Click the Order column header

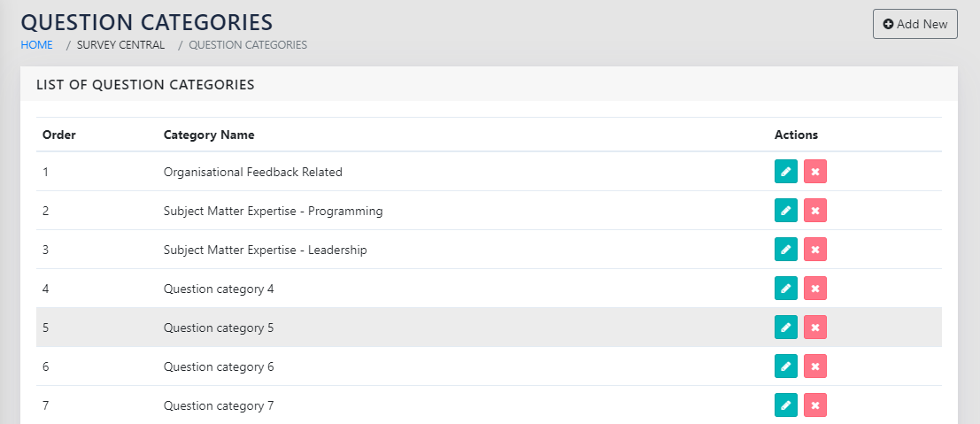click(x=59, y=135)
